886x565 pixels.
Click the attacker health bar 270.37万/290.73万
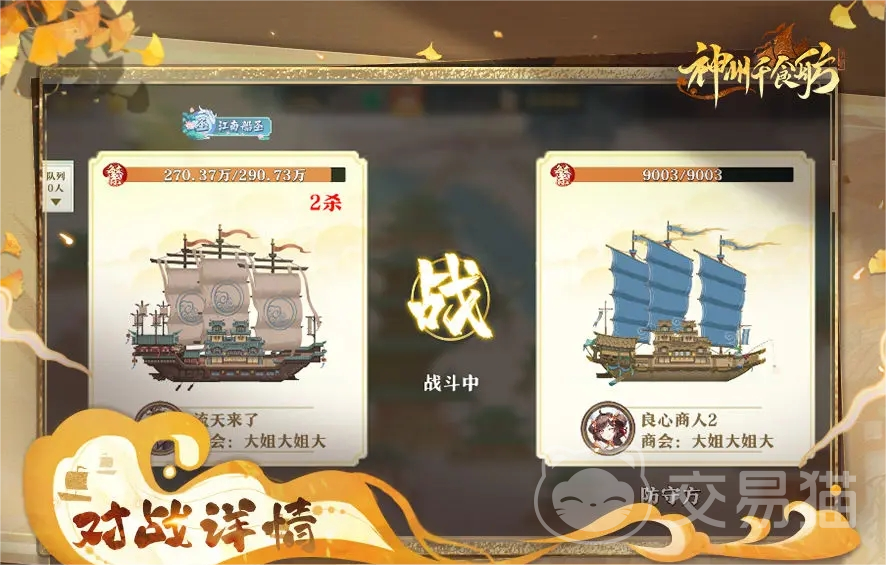(x=234, y=175)
